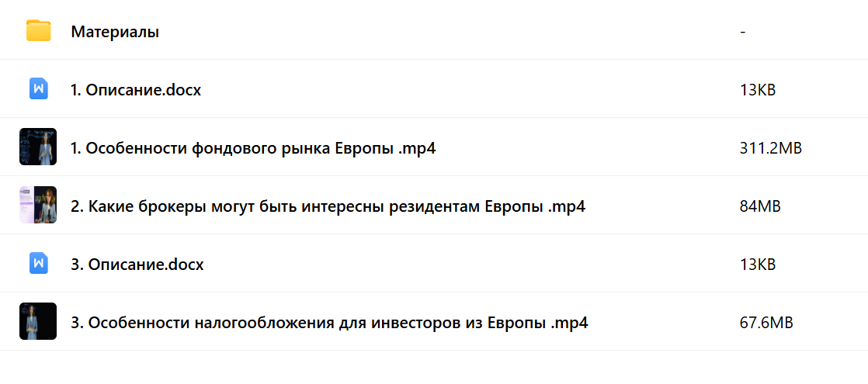Click the 311.2MB file size
Screen dimensions: 868x384
[771, 148]
